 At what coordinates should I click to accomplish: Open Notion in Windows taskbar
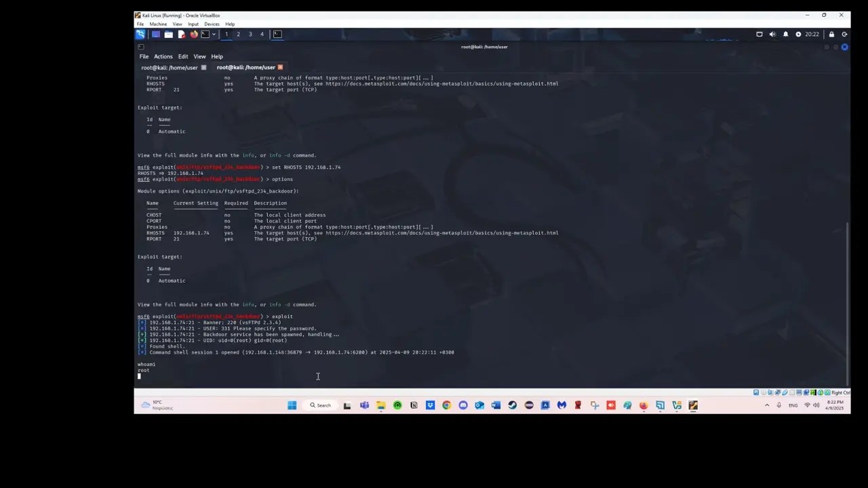[414, 405]
